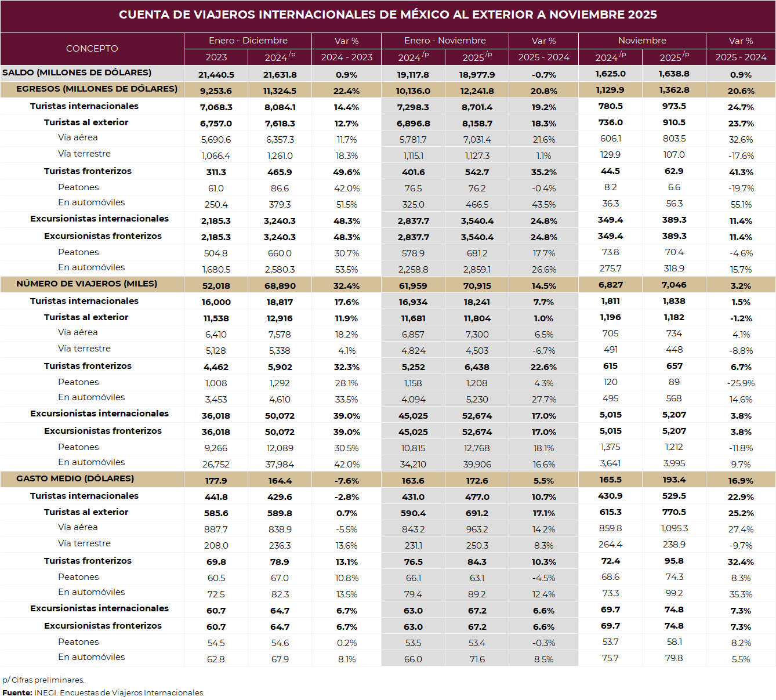Click the table title mentioning Noviembre 2025
The width and height of the screenshot is (776, 700).
387,15
